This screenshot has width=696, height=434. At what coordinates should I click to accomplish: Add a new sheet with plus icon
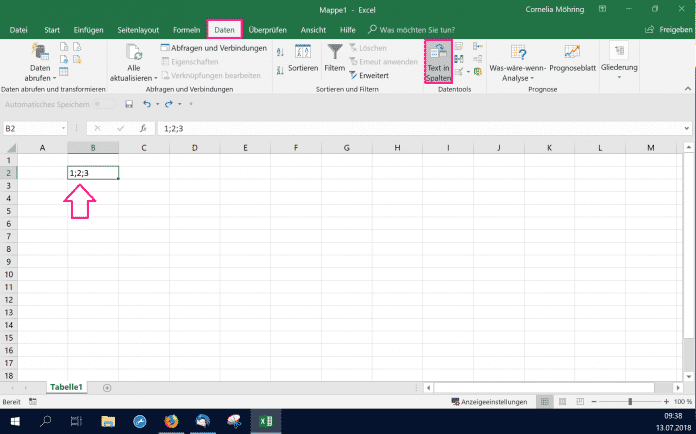107,387
